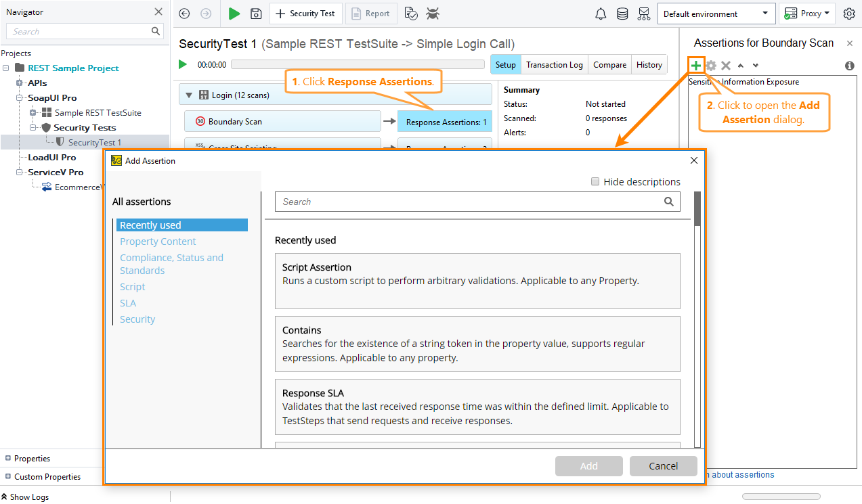
Task: Open the Proxy dropdown menu
Action: 807,14
